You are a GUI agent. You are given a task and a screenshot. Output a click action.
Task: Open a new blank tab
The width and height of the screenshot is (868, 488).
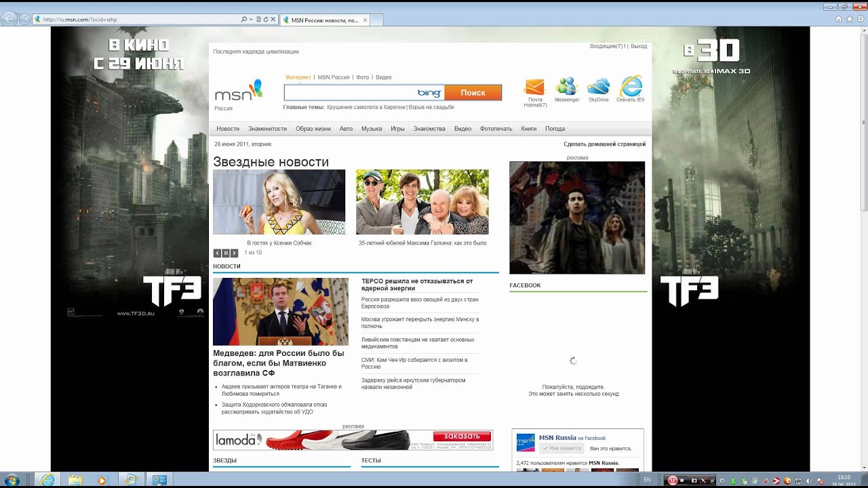376,20
